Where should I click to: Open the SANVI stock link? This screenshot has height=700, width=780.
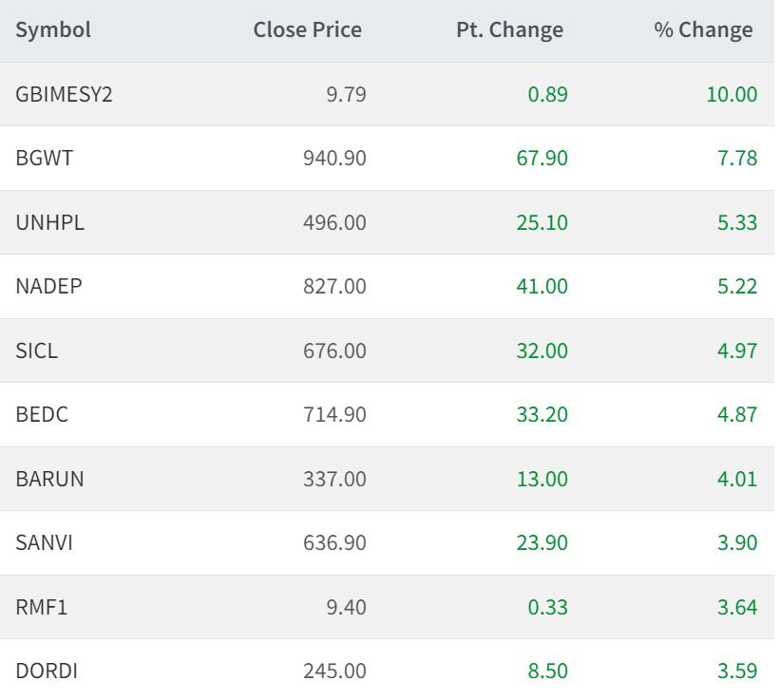(x=44, y=542)
